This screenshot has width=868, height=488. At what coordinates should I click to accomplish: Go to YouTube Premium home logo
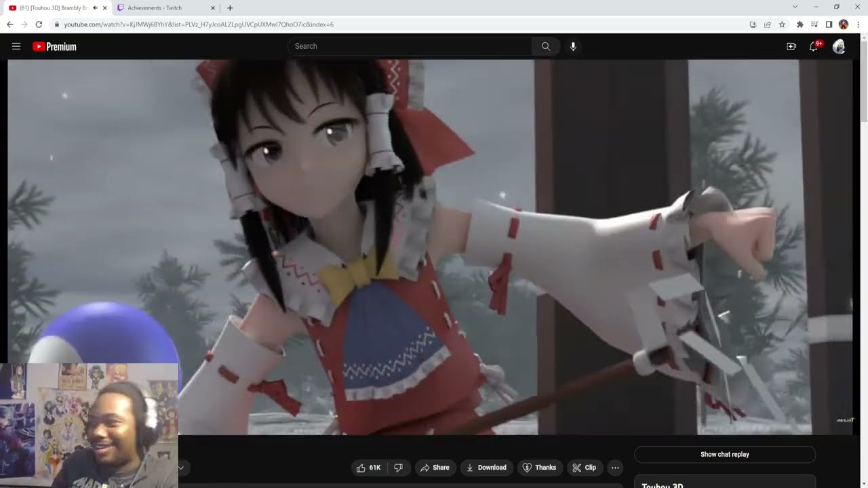point(54,46)
